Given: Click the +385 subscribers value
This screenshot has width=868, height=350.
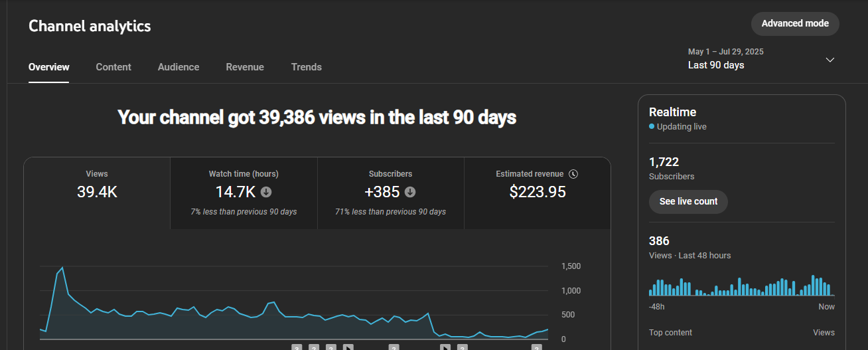Looking at the screenshot, I should (x=382, y=193).
